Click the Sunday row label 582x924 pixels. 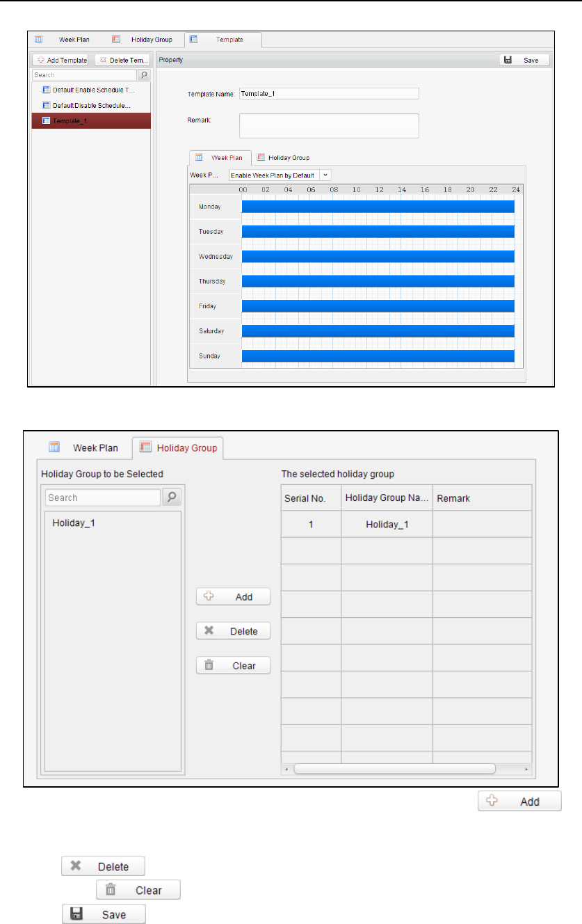click(209, 356)
